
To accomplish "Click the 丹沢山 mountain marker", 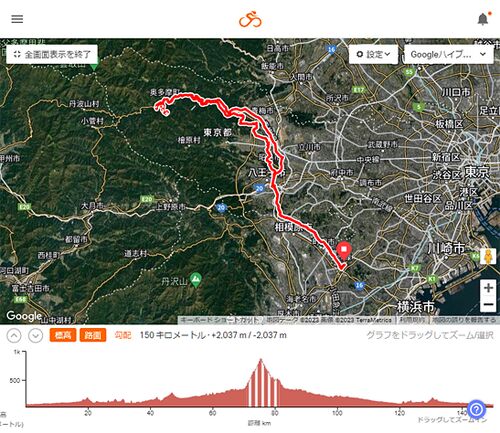I will click(196, 280).
